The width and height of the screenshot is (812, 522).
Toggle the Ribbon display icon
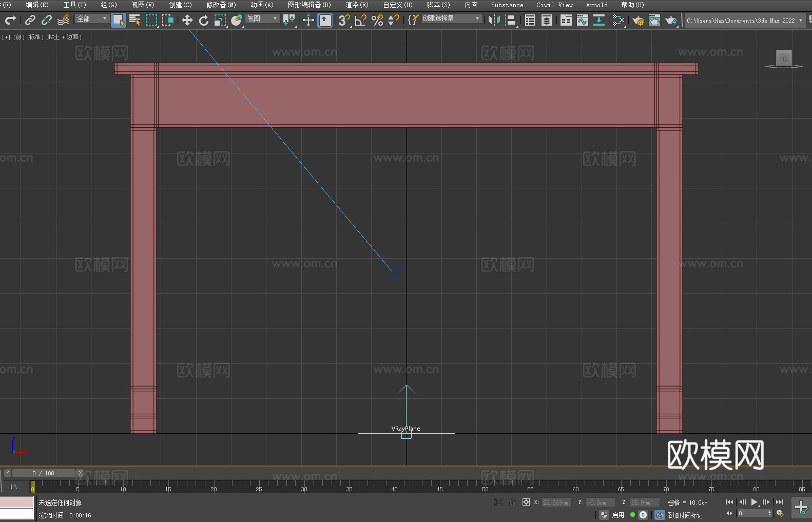566,20
